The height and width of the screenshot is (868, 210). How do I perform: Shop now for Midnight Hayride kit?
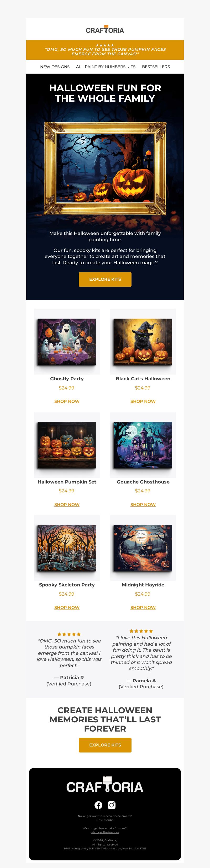143,608
